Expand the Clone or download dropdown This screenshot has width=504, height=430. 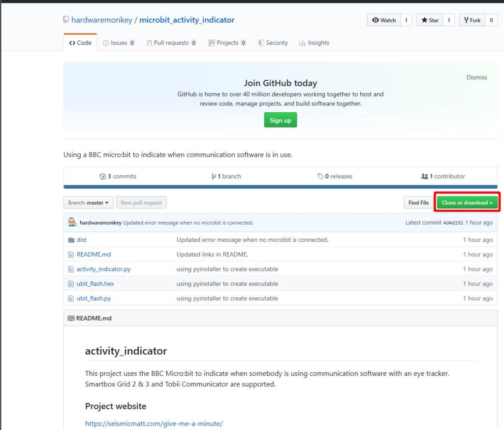[x=466, y=202]
